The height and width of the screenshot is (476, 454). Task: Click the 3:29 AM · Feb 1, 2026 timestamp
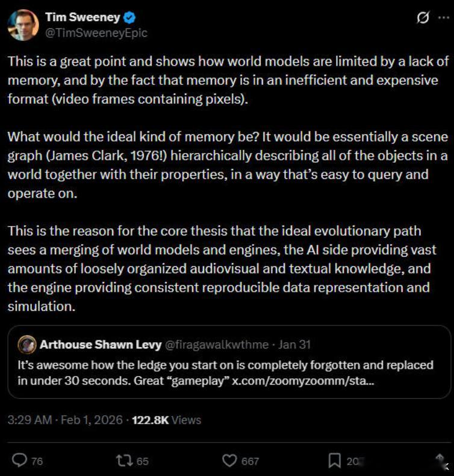(x=65, y=420)
